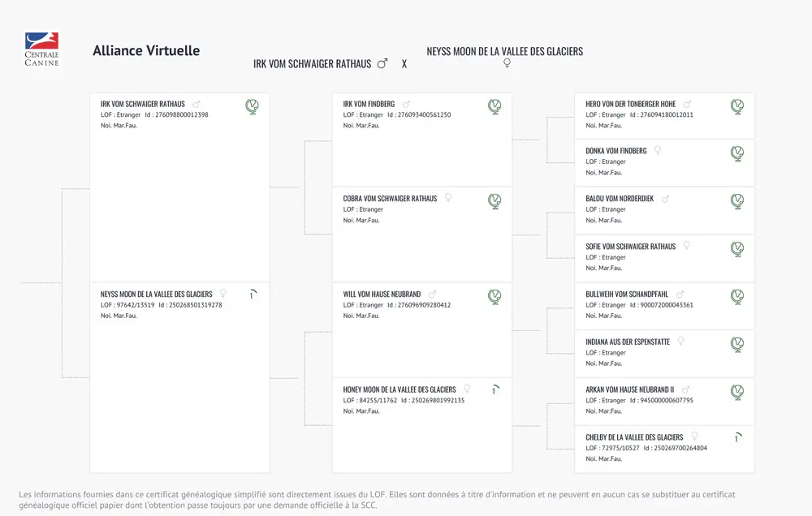Click globe icon on WILL VOM HAUSE NEUBRAND card

point(495,297)
